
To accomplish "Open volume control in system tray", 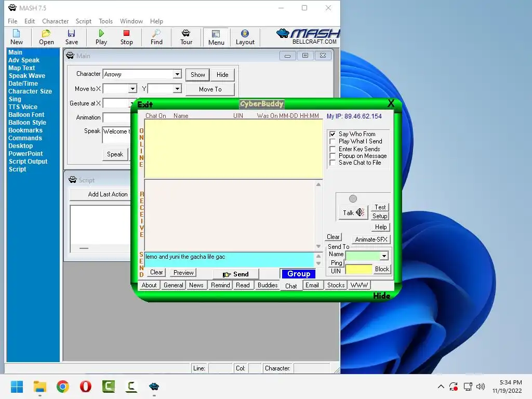I will click(x=481, y=387).
